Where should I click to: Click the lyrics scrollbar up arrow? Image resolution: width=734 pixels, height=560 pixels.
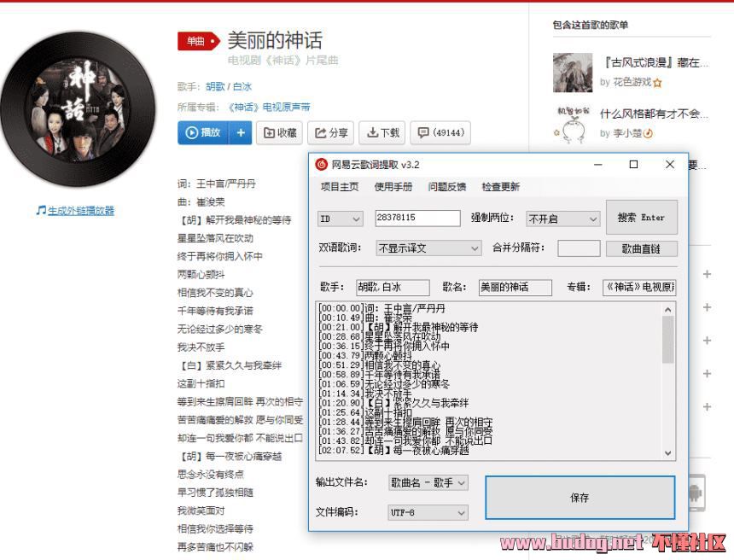click(668, 310)
